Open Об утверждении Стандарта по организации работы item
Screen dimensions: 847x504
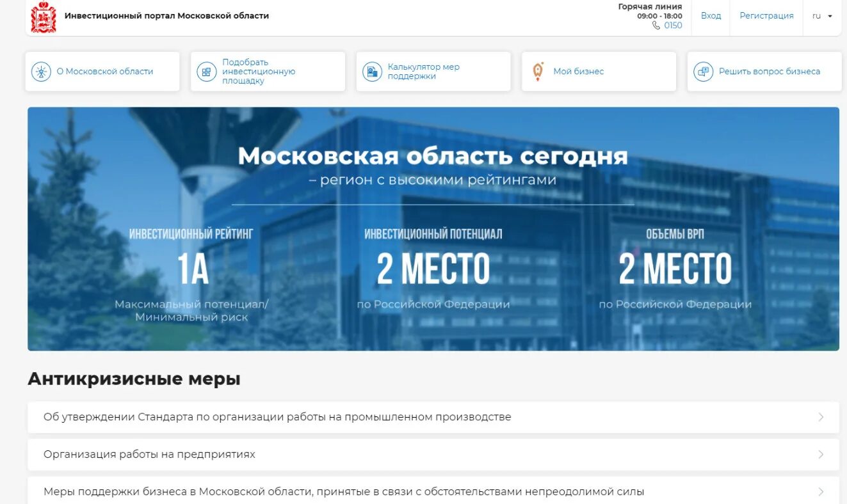coord(433,417)
